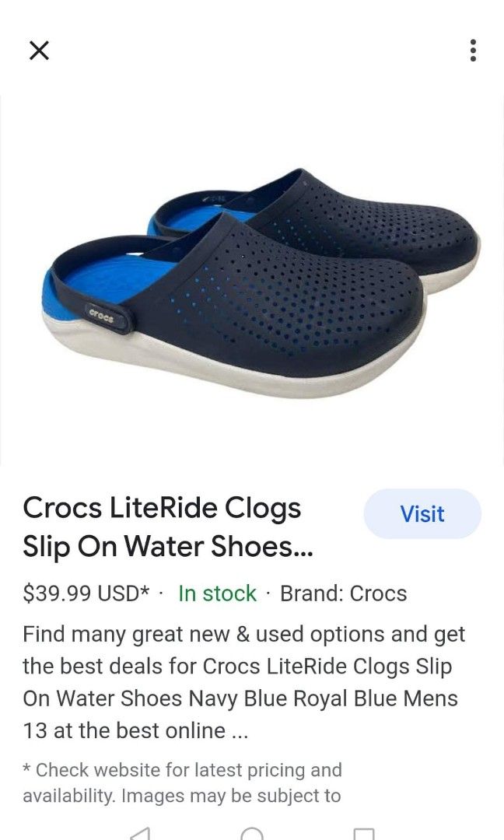Image resolution: width=504 pixels, height=840 pixels.
Task: Tap the Android back navigation triangle
Action: pyautogui.click(x=140, y=834)
